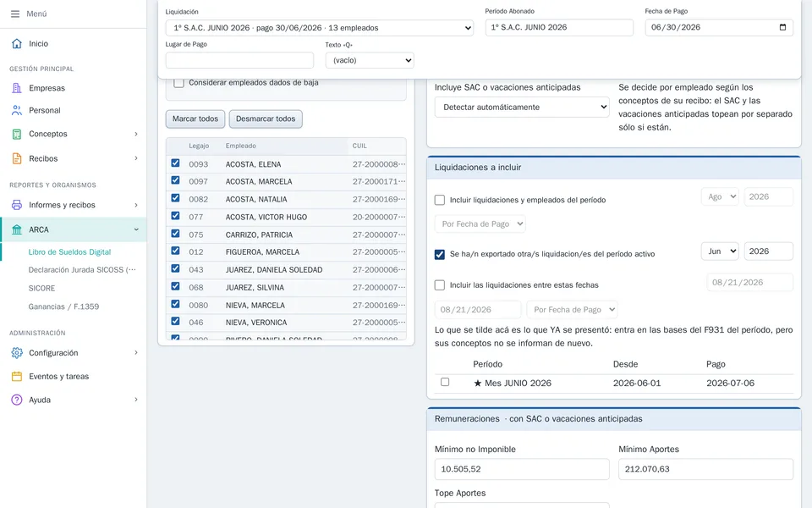Click the Lugar de Pago field
This screenshot has height=508, width=812.
pos(239,60)
